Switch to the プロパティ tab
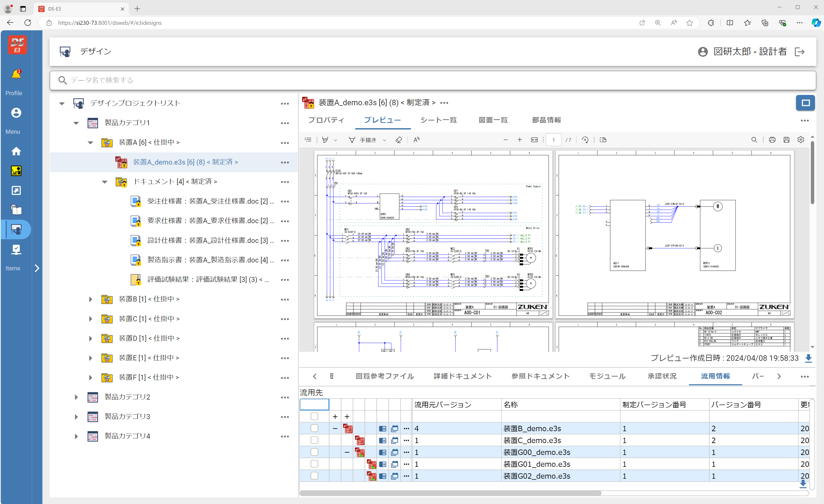This screenshot has height=504, width=824. [x=326, y=120]
